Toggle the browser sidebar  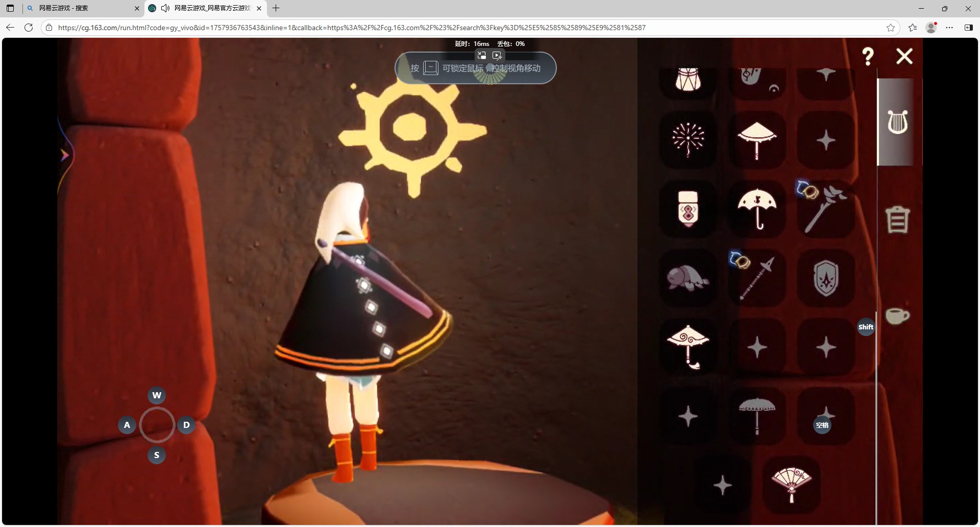pos(968,28)
